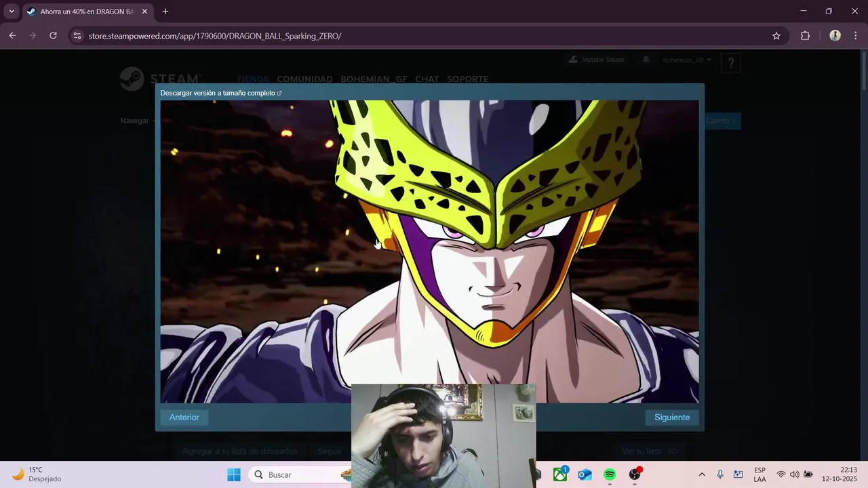Open the Windows Start menu
This screenshot has width=868, height=488.
point(234,474)
